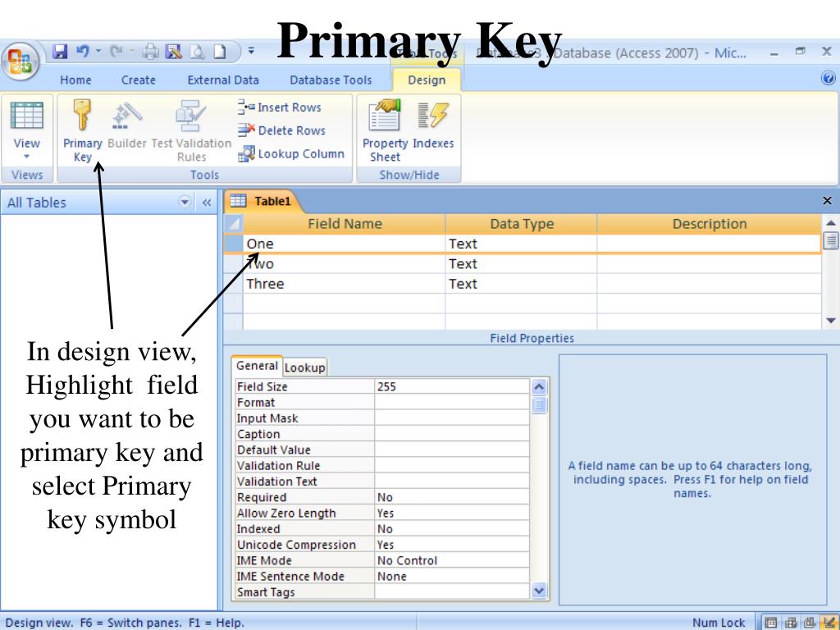Switch to Datasheet View status icon
840x630 pixels.
point(771,623)
